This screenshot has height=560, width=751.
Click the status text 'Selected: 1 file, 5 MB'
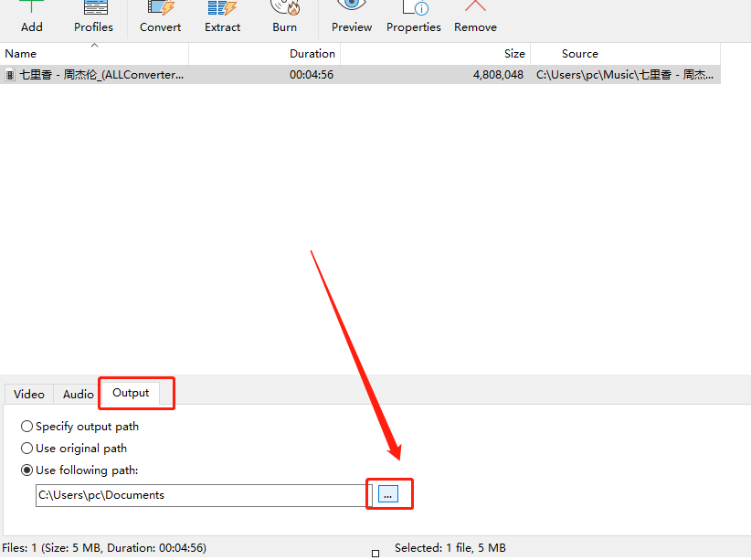point(450,547)
